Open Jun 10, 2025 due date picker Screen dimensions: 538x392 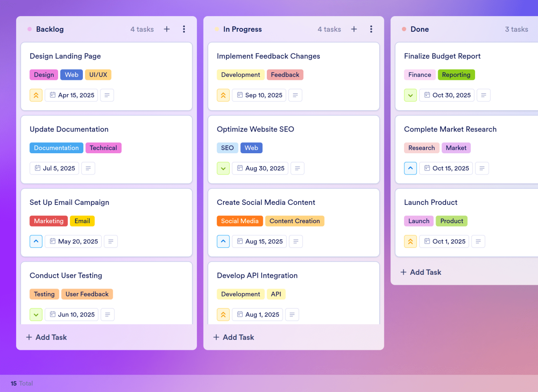(x=72, y=314)
